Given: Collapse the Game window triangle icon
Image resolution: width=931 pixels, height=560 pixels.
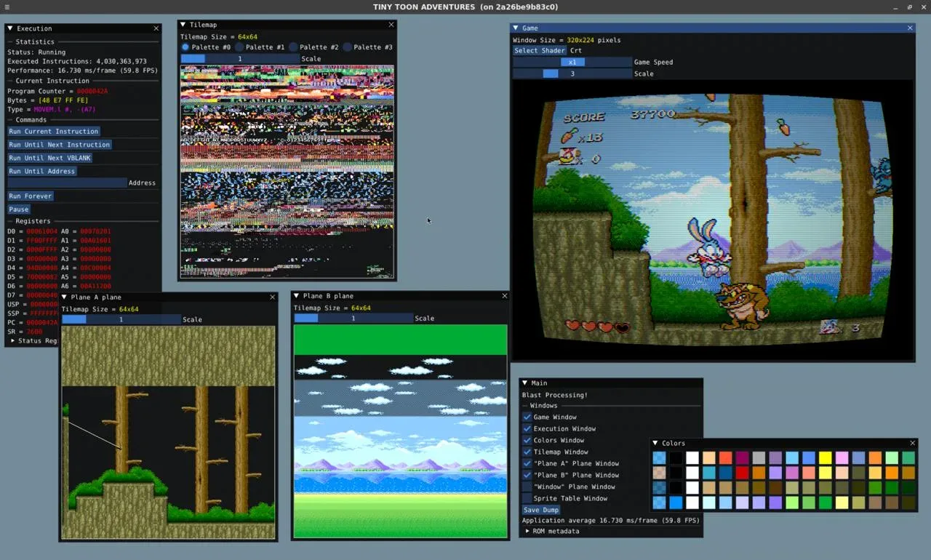Looking at the screenshot, I should pyautogui.click(x=516, y=28).
